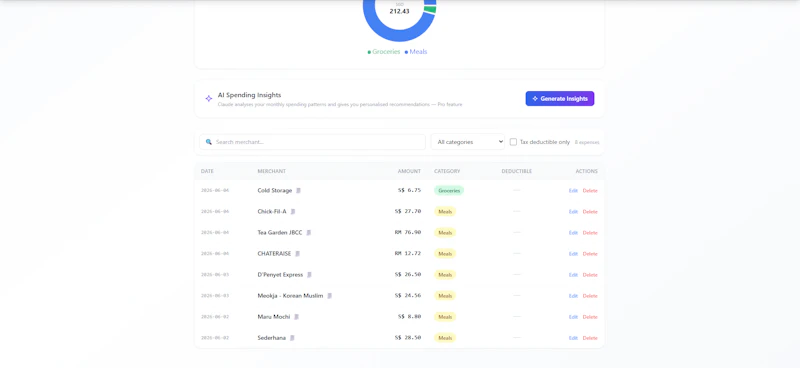
Task: Open receipt icon beside D'Penyet Express
Action: tap(309, 275)
